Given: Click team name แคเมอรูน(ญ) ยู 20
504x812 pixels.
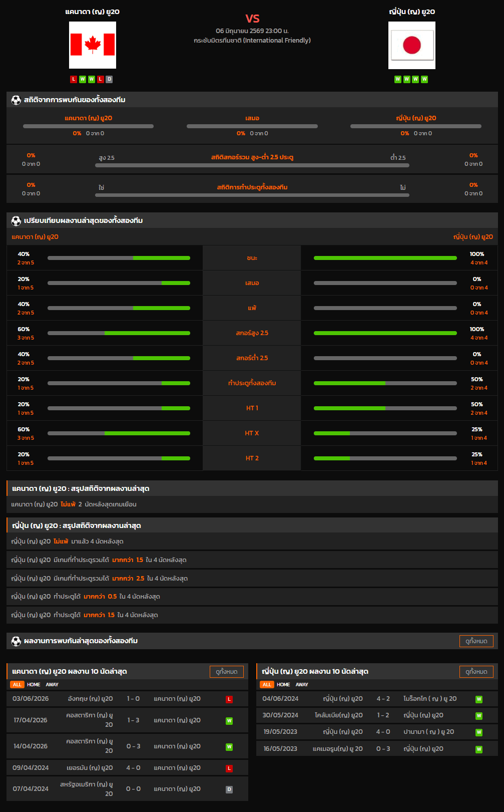Looking at the screenshot, I should click(338, 749).
